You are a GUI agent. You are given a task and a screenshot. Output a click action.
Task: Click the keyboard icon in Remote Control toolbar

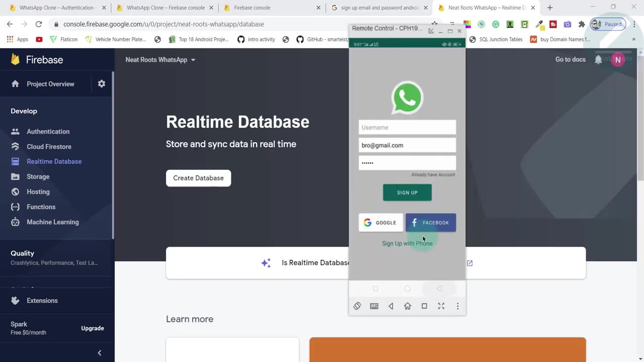point(374,306)
